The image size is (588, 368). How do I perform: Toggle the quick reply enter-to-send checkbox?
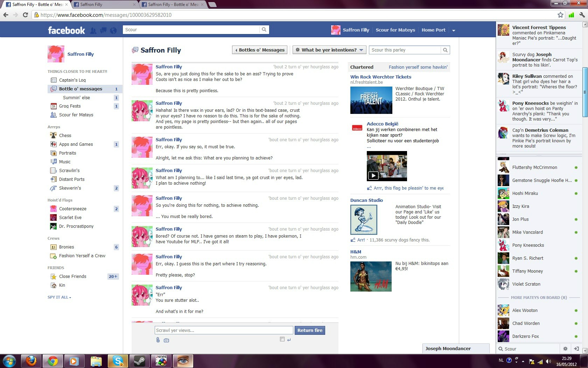[x=282, y=339]
